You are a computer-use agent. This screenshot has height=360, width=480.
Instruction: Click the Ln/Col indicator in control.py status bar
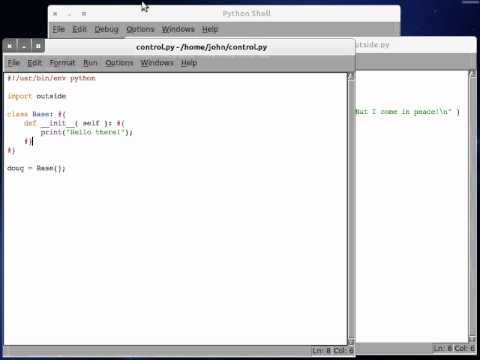click(333, 351)
